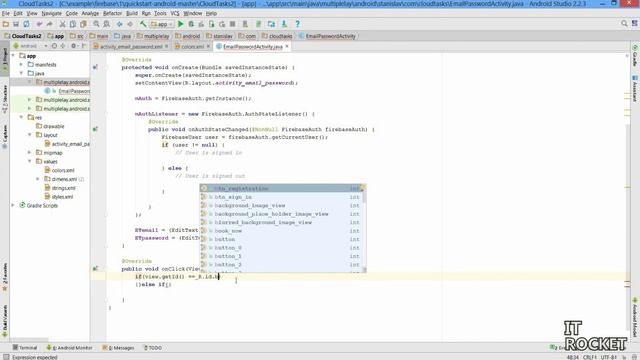Click the Save All toolbar icon
Viewport: 640px width, 360px height.
click(16, 24)
